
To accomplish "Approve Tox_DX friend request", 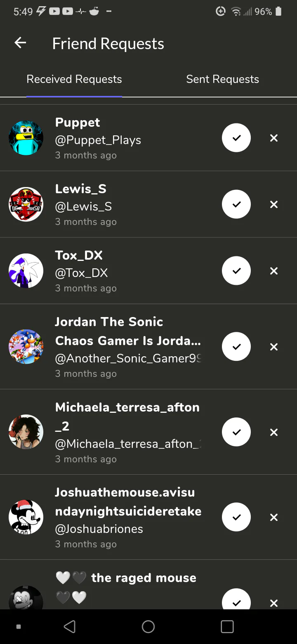I will [236, 271].
